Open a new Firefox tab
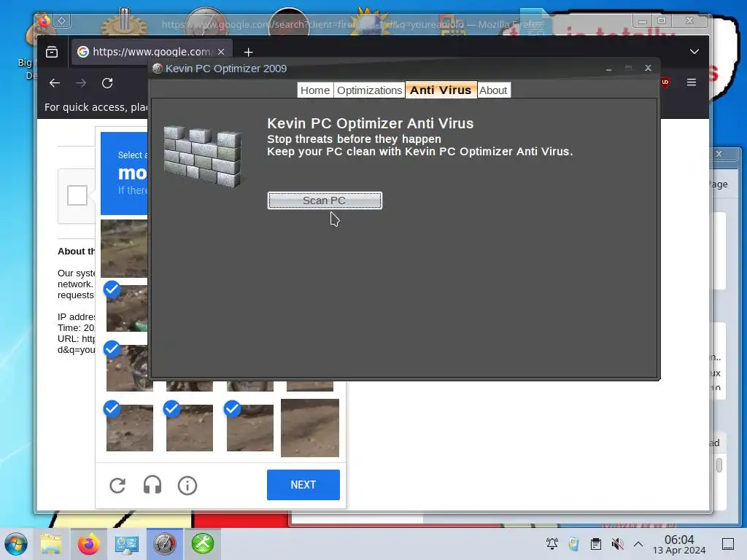Image resolution: width=747 pixels, height=560 pixels. point(248,52)
